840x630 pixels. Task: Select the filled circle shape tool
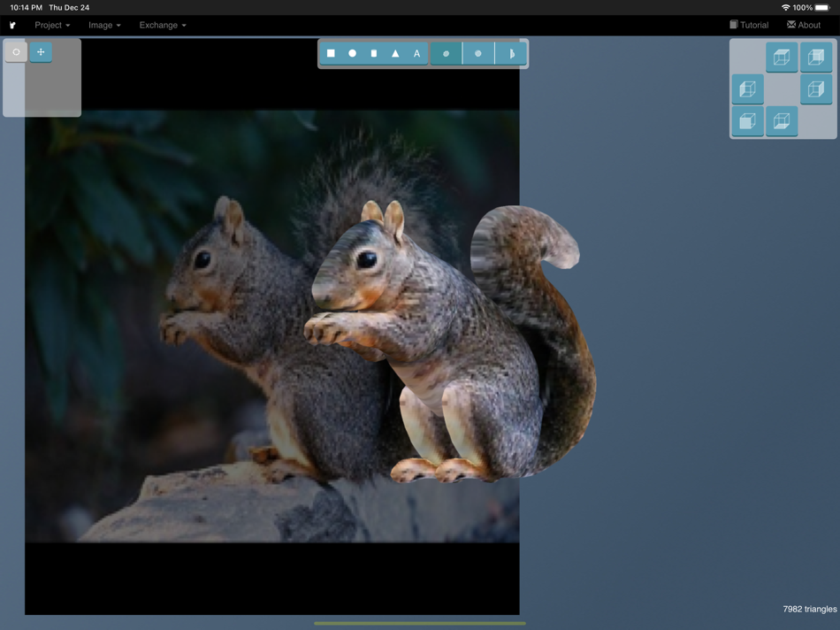click(x=353, y=53)
